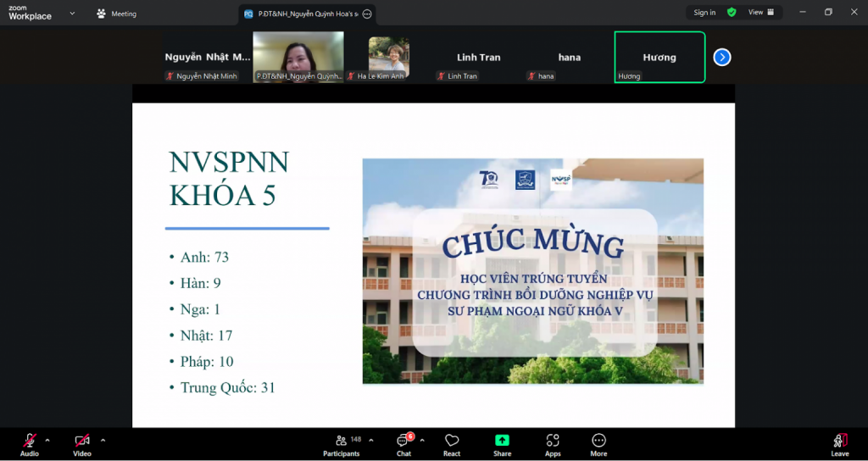
Task: Click the green Share screen icon
Action: (x=502, y=441)
